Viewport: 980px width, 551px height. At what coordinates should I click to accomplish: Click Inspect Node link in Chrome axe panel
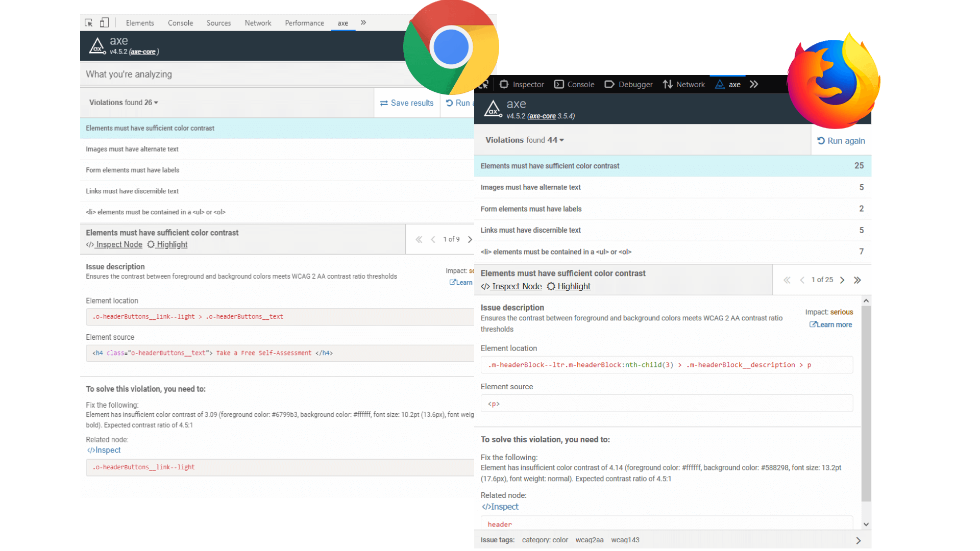click(114, 244)
